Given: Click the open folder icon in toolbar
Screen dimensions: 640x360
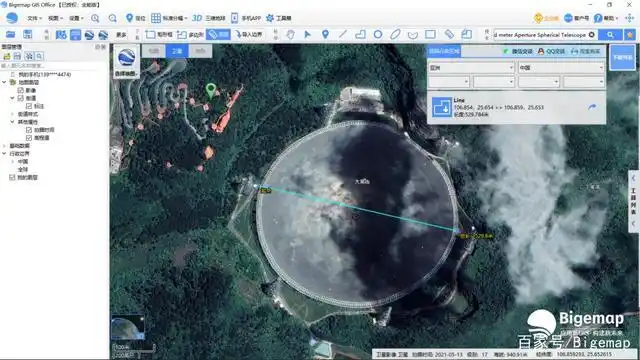Looking at the screenshot, I should [11, 35].
